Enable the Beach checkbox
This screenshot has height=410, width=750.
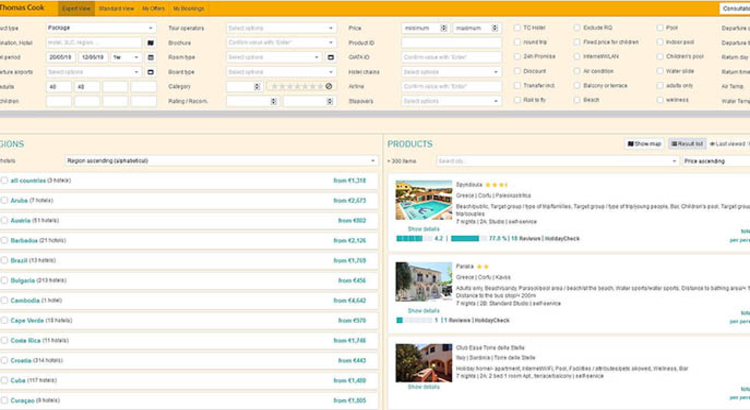coord(577,100)
